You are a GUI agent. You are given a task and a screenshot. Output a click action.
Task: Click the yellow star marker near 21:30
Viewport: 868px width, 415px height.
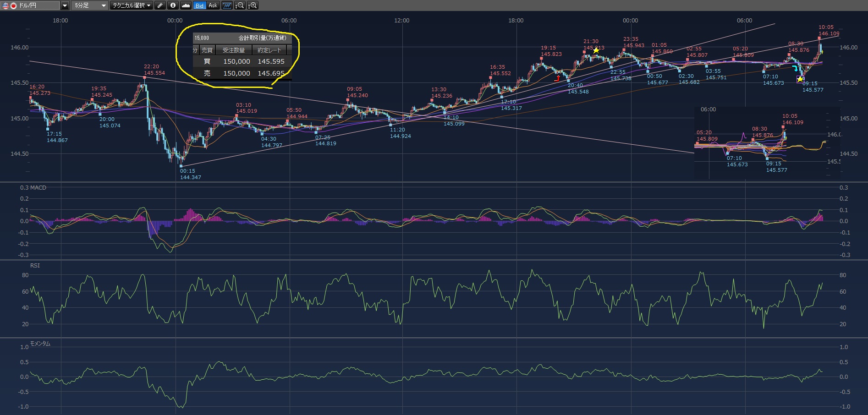pyautogui.click(x=596, y=50)
